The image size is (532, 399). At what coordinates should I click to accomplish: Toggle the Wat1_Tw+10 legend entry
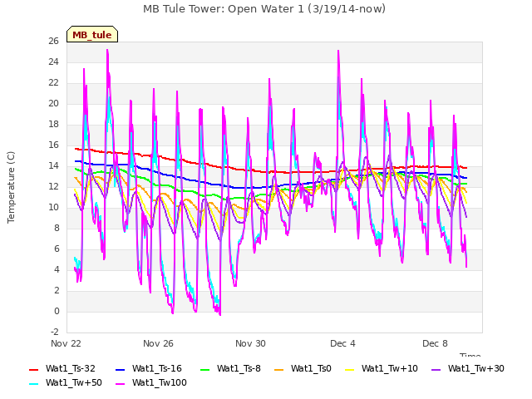coord(382,369)
